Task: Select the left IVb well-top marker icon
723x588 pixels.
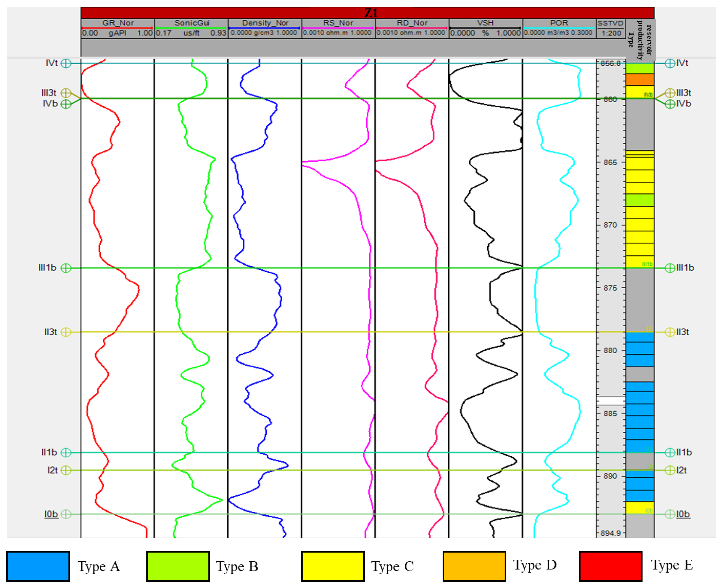Action: point(66,104)
